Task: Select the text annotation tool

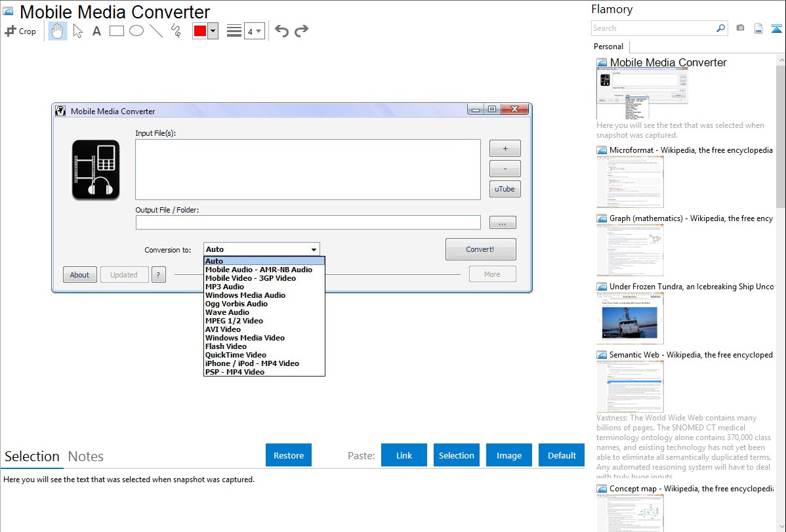Action: point(96,31)
